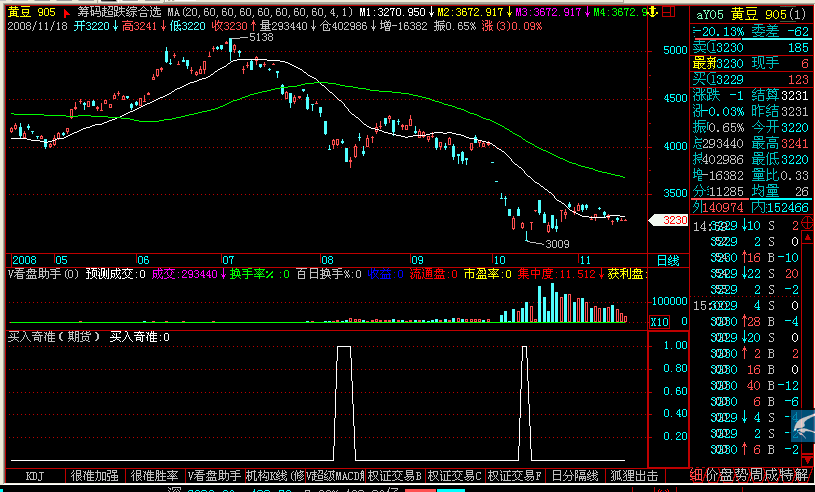Switch to the V超级MACD tab
Viewport: 815px width, 492px height.
[x=335, y=476]
